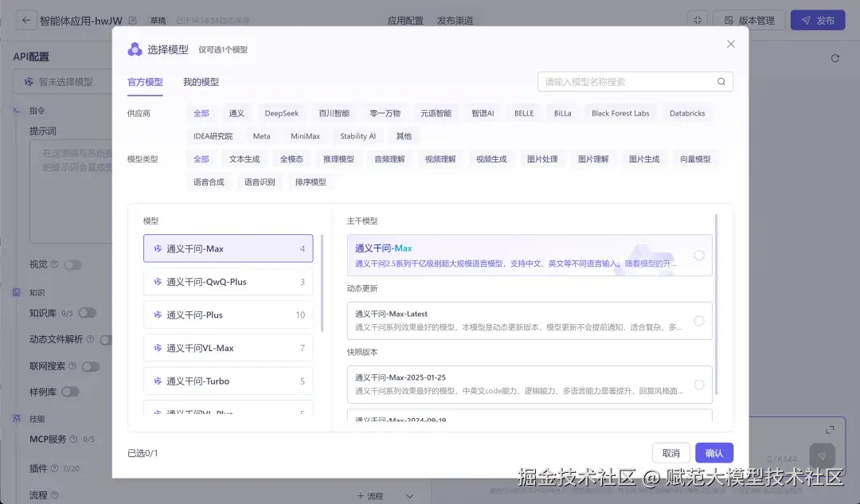This screenshot has width=860, height=504.
Task: Click the refresh icon at top right
Action: click(x=835, y=57)
